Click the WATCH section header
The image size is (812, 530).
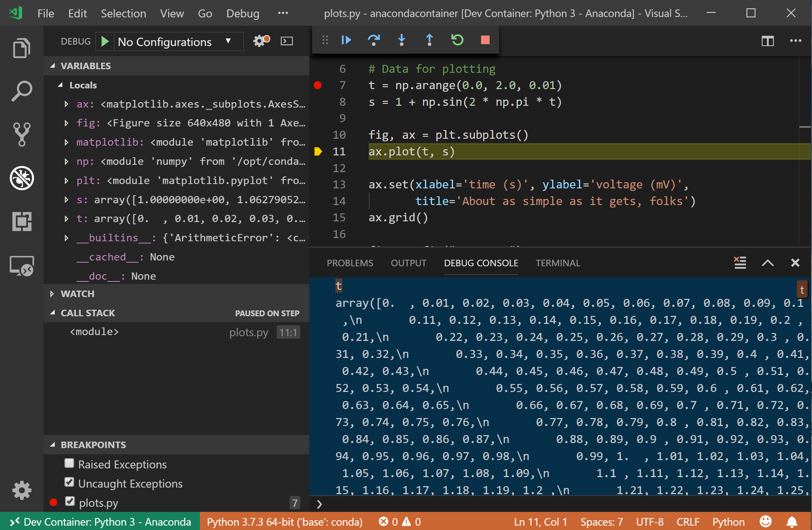coord(78,293)
